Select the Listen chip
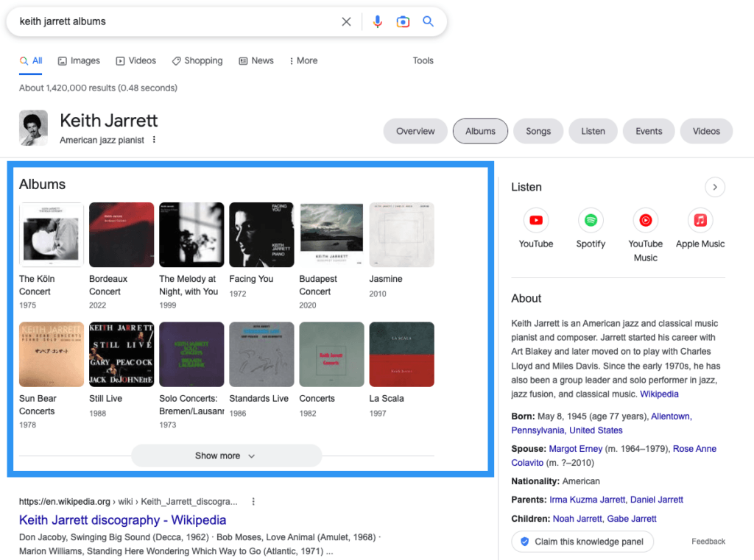754x560 pixels. pyautogui.click(x=593, y=131)
